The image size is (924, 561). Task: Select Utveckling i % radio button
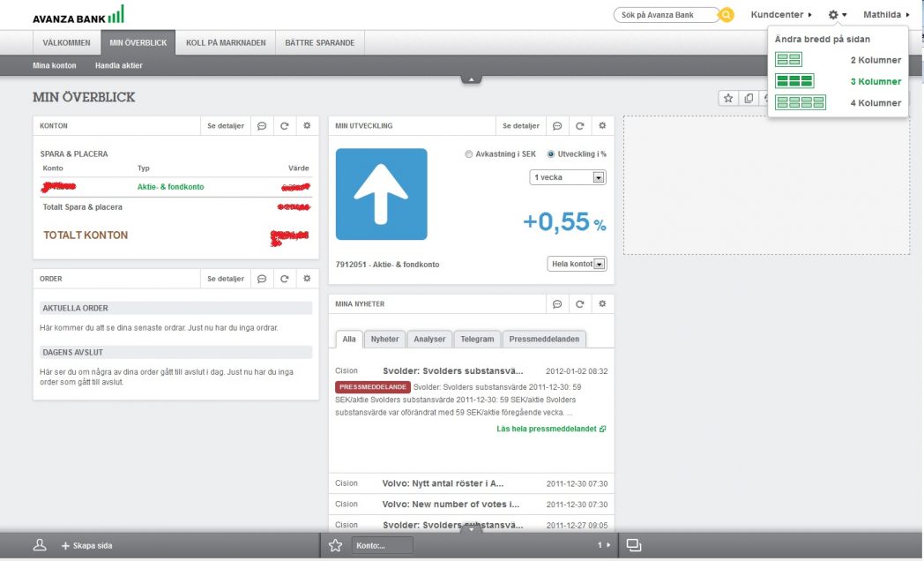[x=551, y=154]
